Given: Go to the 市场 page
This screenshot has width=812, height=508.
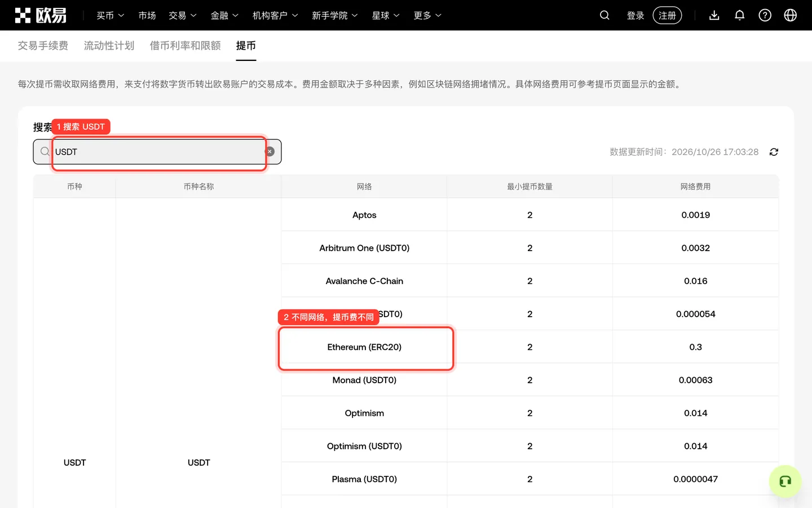Looking at the screenshot, I should click(147, 15).
